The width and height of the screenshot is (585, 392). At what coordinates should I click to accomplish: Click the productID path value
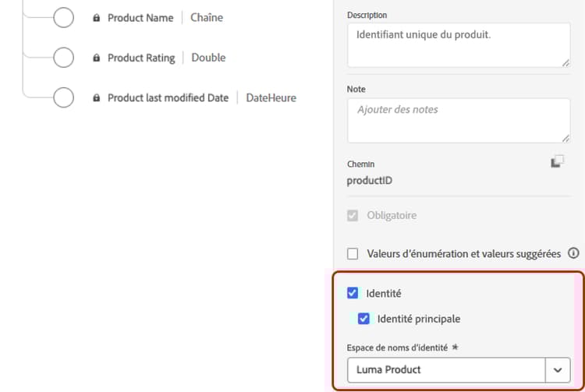(370, 181)
